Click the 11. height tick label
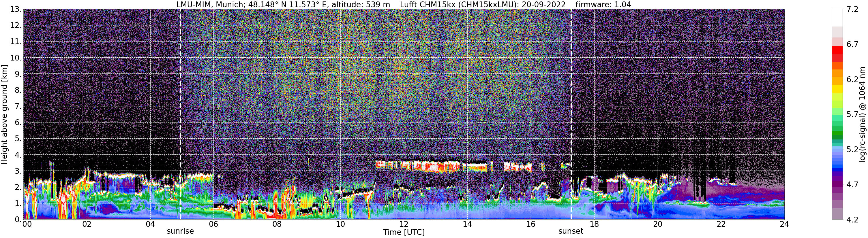This screenshot has height=238, width=868. (16, 42)
